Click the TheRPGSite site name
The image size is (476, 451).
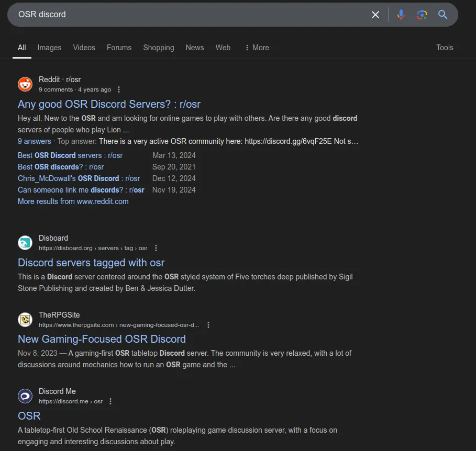59,315
